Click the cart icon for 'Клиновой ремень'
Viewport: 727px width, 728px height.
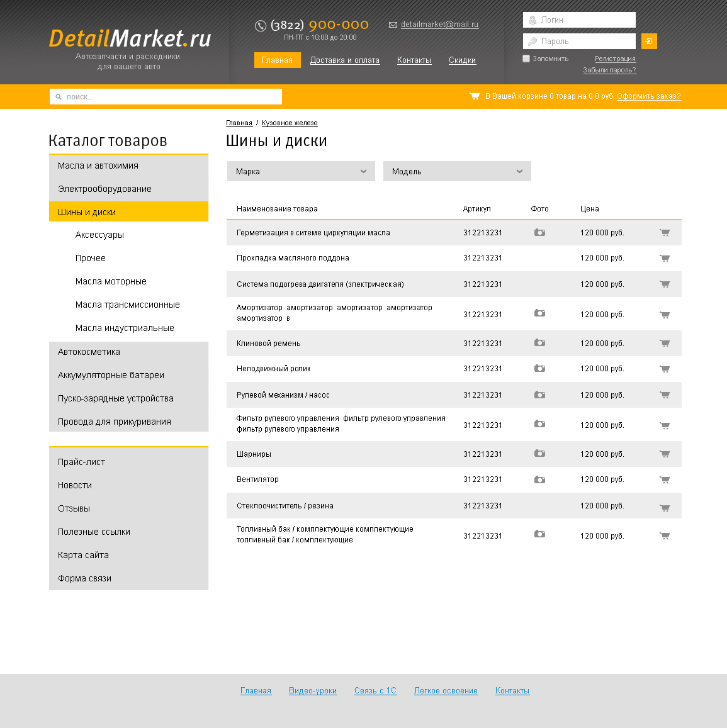(x=665, y=344)
